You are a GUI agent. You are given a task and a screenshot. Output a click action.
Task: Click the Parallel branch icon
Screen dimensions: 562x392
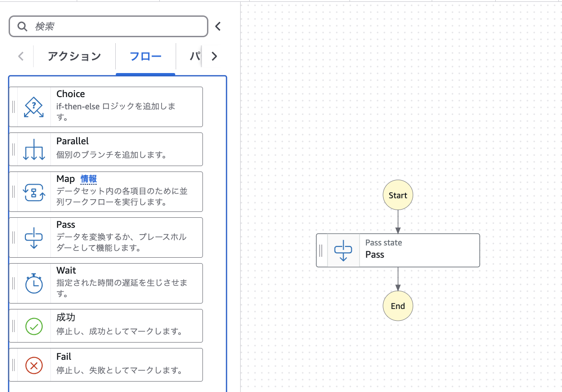click(34, 149)
